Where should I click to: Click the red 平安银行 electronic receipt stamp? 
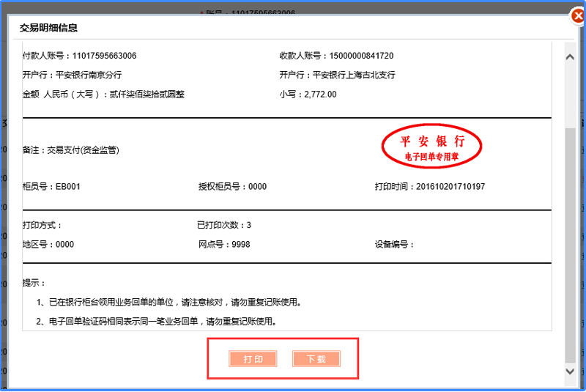point(431,147)
